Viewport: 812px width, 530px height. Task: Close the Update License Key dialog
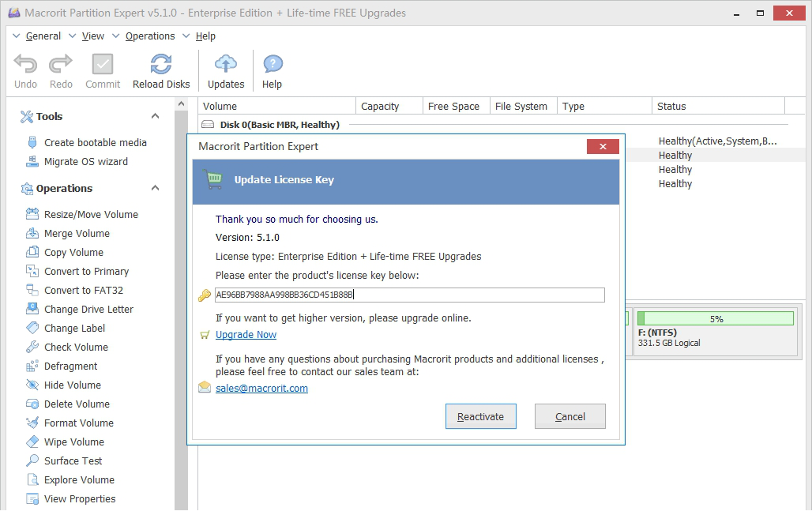pos(603,147)
